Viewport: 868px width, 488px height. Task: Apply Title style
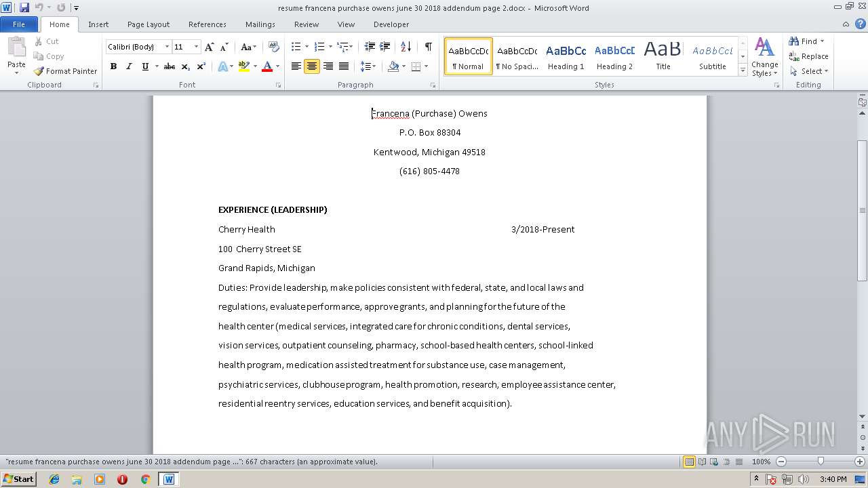click(x=663, y=56)
